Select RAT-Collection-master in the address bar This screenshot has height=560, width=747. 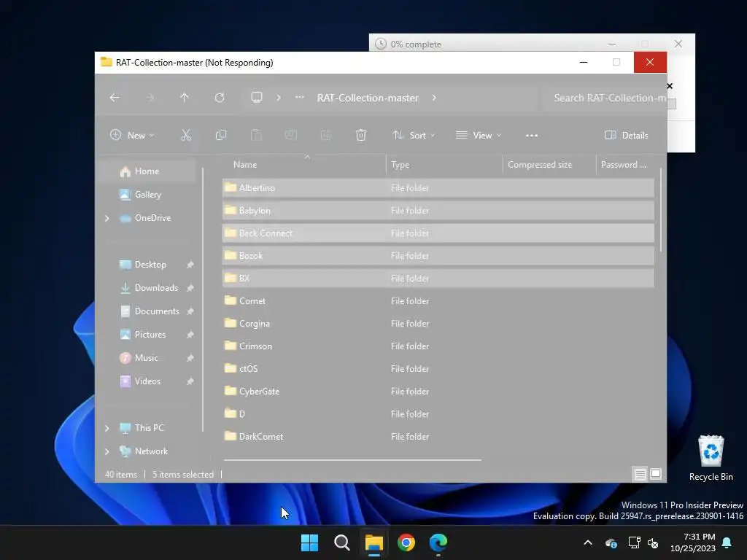[x=368, y=98]
